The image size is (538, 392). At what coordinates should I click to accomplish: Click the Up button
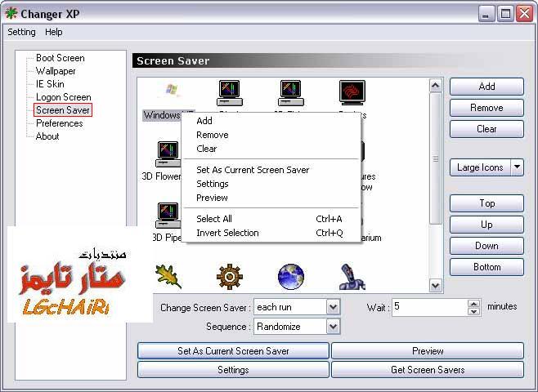[486, 225]
